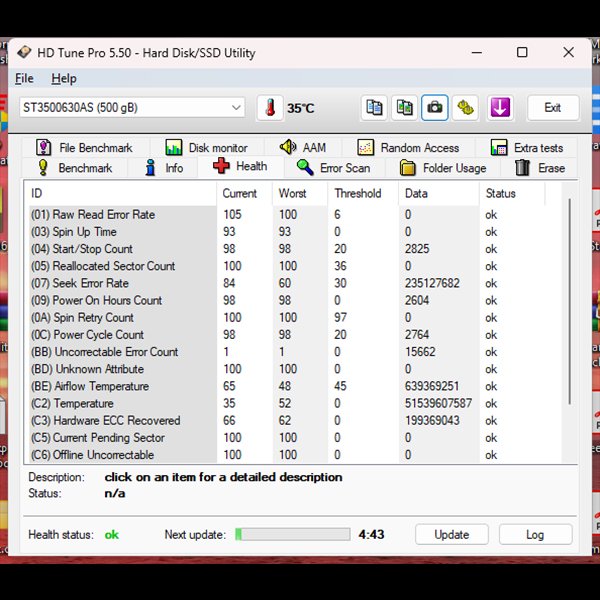Switch to the Random Access tab
600x600 pixels.
(x=408, y=148)
